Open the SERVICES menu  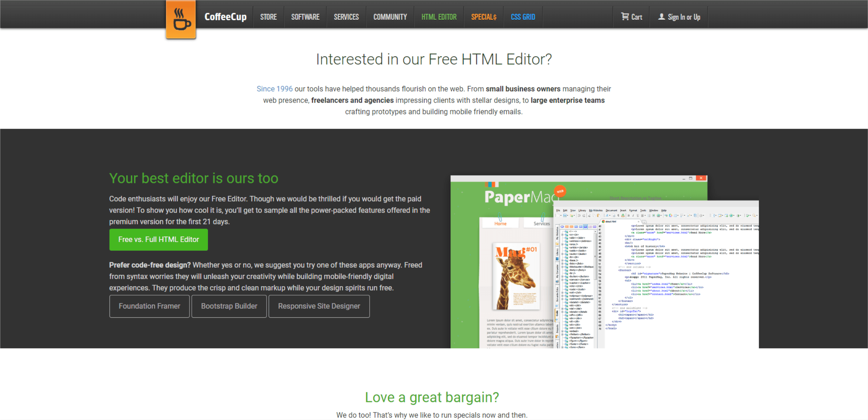[346, 17]
